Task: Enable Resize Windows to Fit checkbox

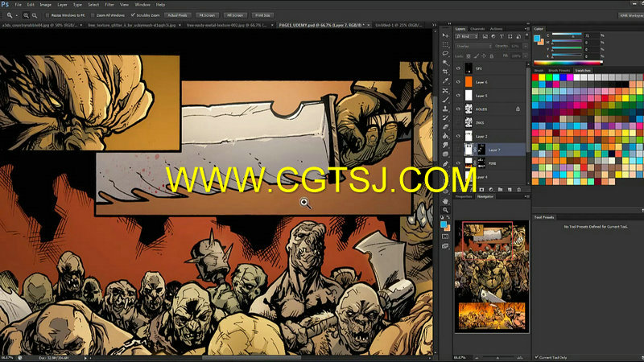Action: 47,15
